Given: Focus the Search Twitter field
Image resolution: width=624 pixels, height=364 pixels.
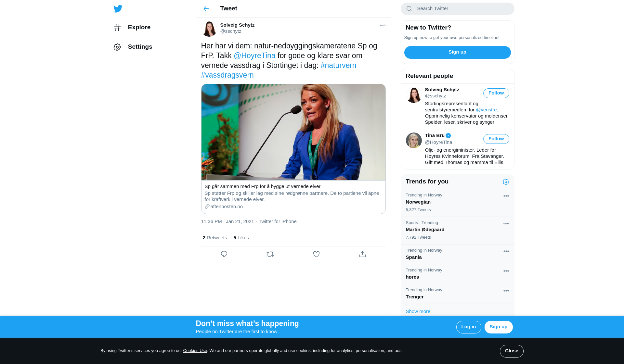Looking at the screenshot, I should point(457,9).
